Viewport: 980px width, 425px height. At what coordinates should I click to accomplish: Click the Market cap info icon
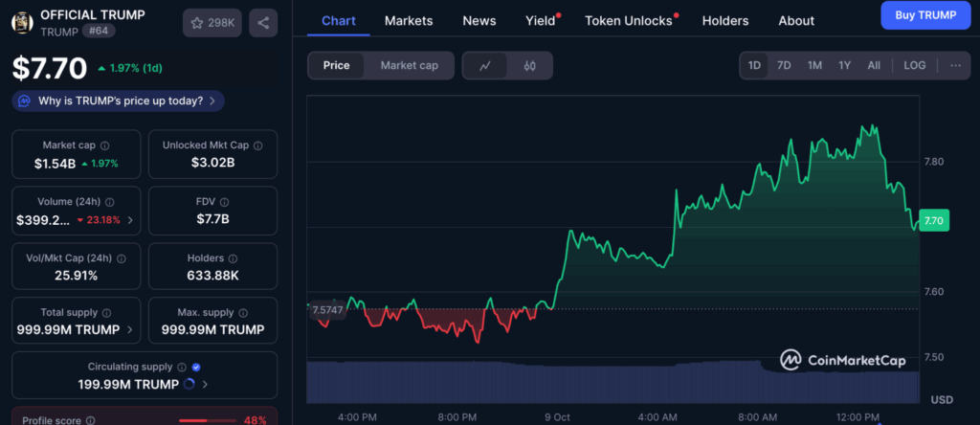tap(104, 145)
